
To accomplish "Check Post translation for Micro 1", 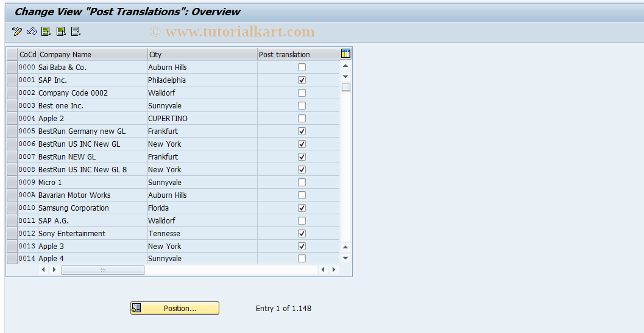I will [302, 182].
